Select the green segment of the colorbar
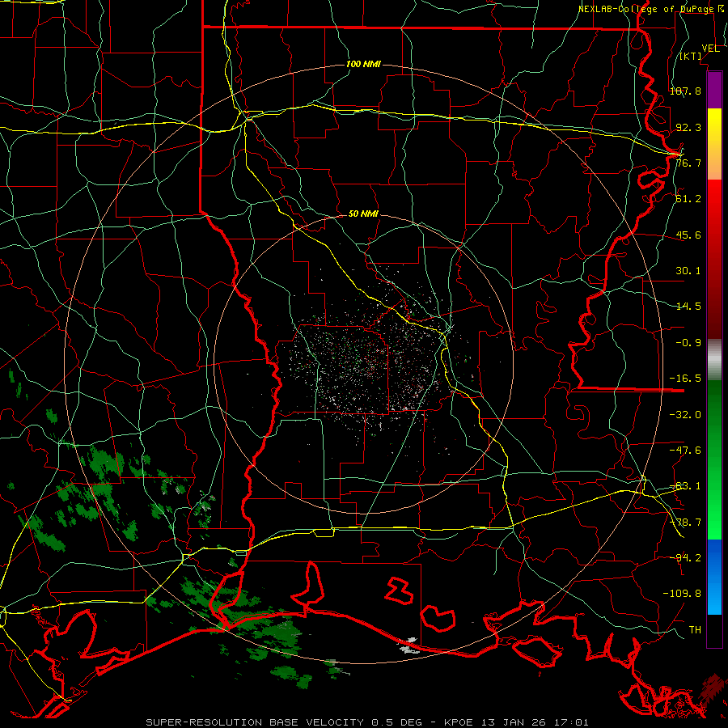The width and height of the screenshot is (728, 728). (x=714, y=459)
